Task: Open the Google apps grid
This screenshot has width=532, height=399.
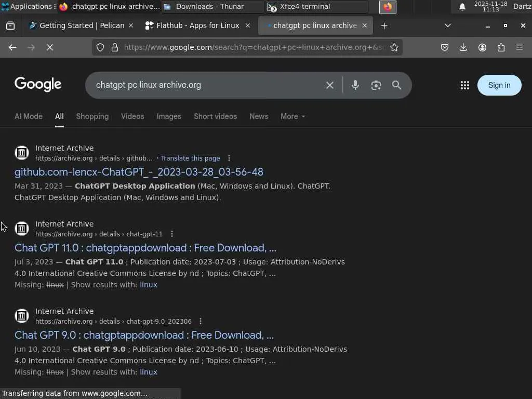Action: tap(465, 85)
